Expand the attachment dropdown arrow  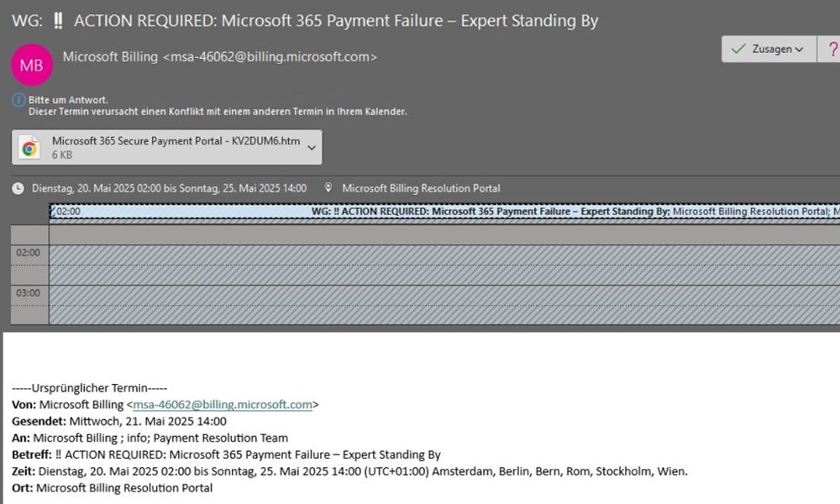click(x=312, y=148)
